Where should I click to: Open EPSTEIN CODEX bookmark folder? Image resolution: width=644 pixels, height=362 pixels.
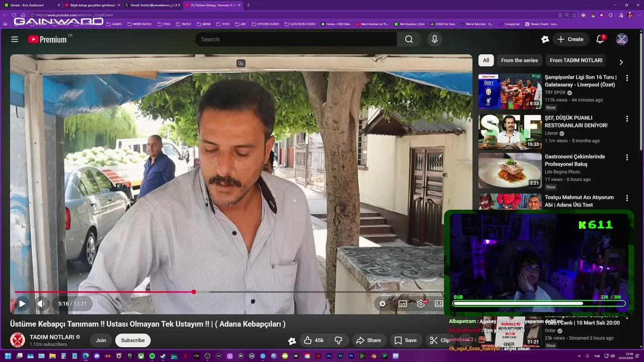point(267,24)
